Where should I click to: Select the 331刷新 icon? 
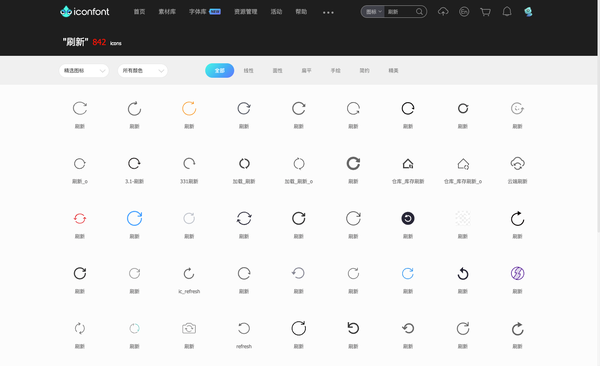pos(189,163)
